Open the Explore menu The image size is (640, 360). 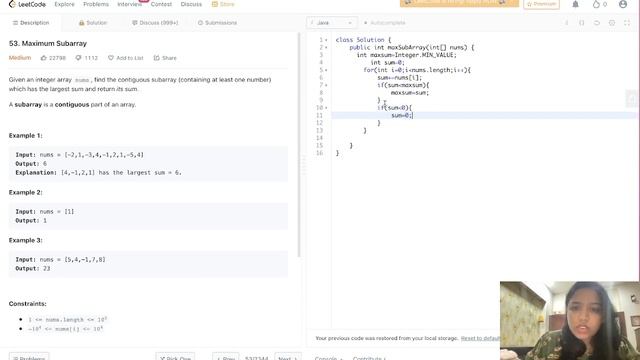click(64, 4)
